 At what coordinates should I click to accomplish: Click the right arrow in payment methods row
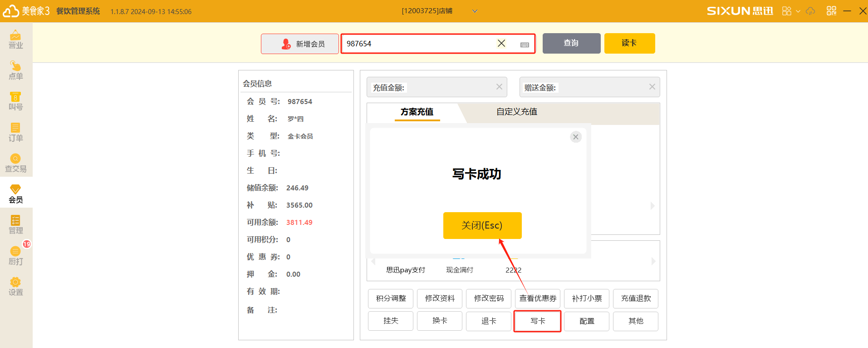pyautogui.click(x=653, y=261)
